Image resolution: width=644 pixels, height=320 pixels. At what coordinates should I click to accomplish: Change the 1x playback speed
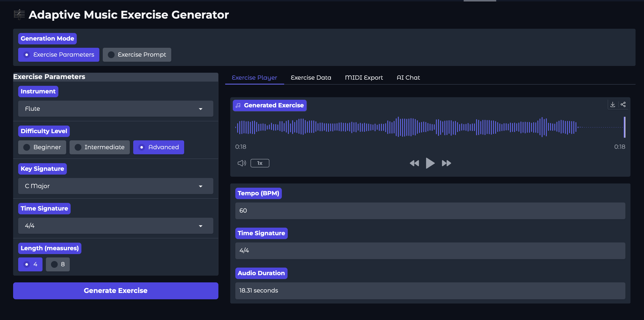click(x=260, y=163)
